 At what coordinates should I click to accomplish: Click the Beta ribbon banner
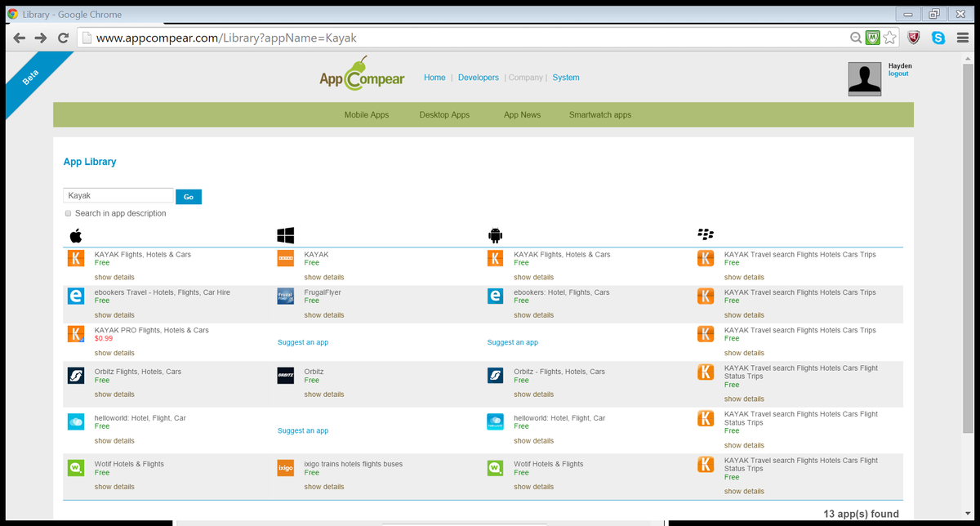pyautogui.click(x=33, y=79)
